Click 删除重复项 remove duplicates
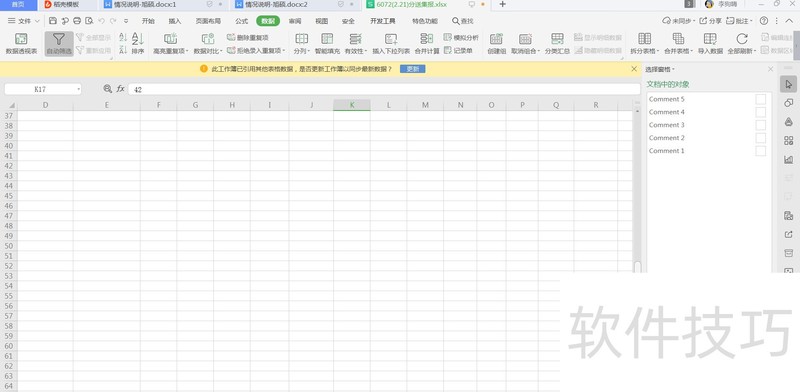Screen dimensions: 800x392 (x=247, y=38)
